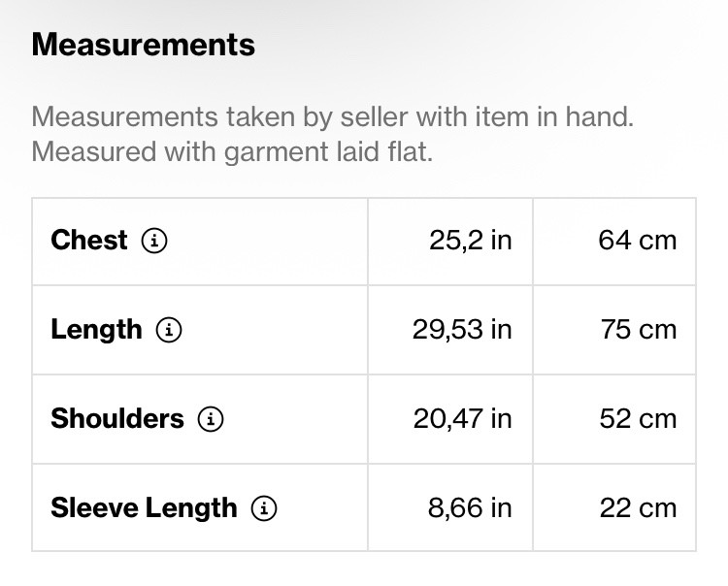Click the 8,66 in sleeve value
The image size is (728, 586).
coord(470,508)
